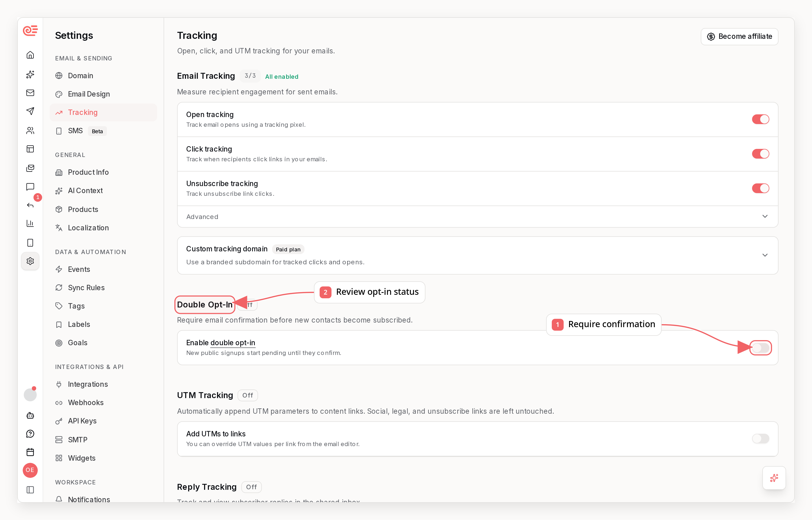
Task: Open Domain settings
Action: pyautogui.click(x=103, y=76)
